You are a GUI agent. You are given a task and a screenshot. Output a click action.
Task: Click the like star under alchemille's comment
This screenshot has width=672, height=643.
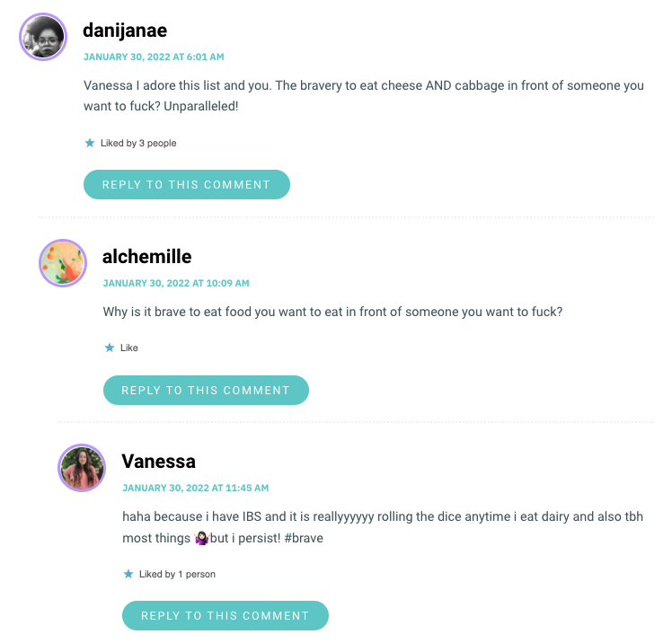110,348
